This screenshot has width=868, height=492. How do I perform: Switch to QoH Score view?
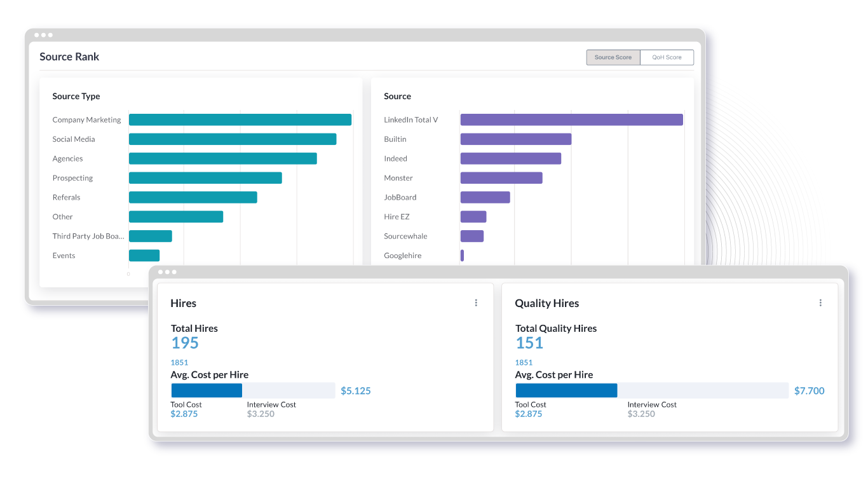click(667, 57)
